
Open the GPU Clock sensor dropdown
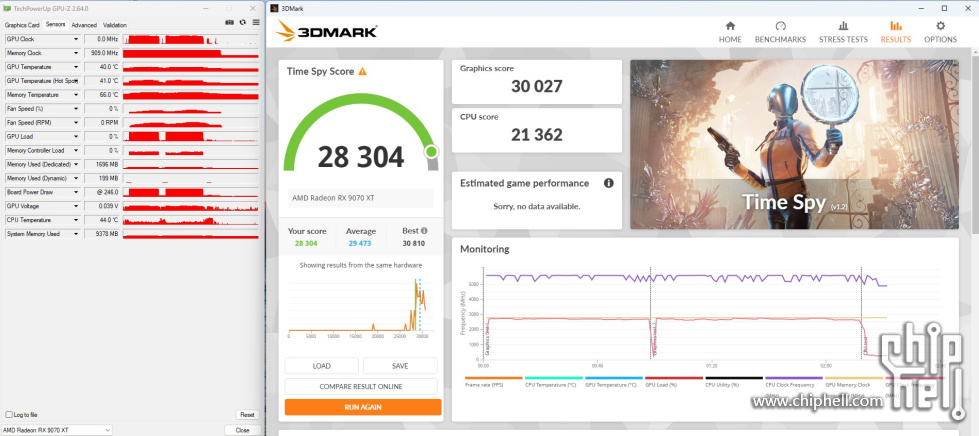point(76,39)
